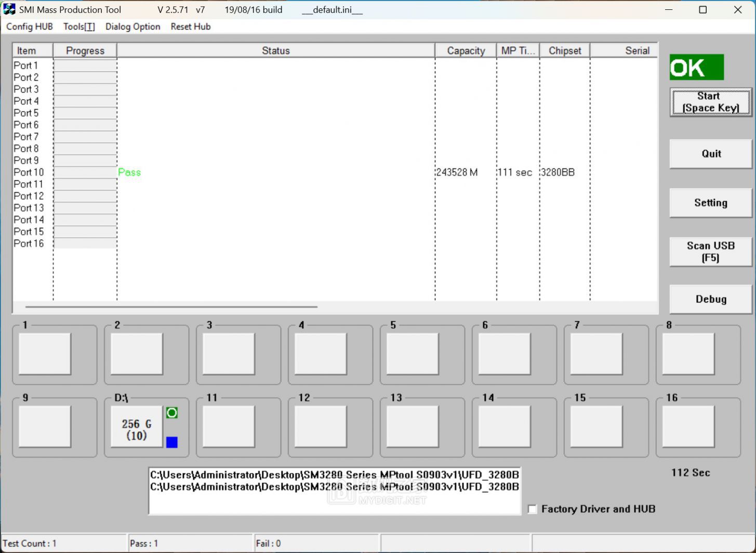
Task: Click the green OK status indicator
Action: tap(696, 68)
